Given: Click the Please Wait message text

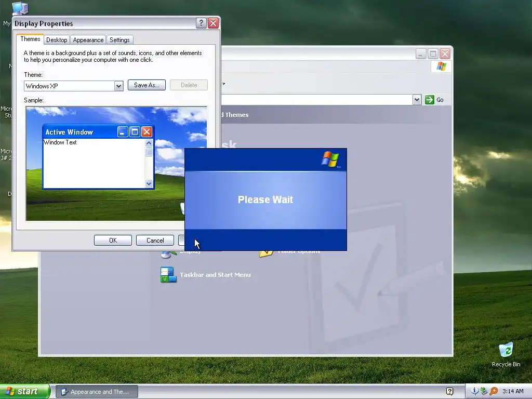Looking at the screenshot, I should coord(265,199).
